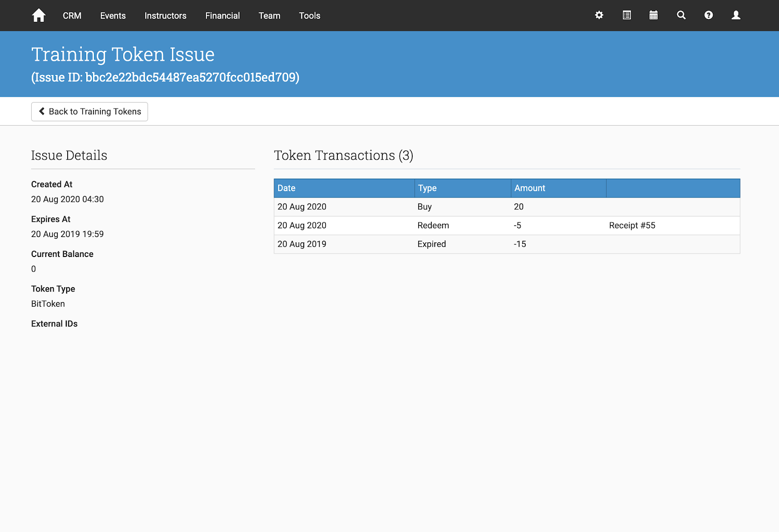Click the Token Transactions (3) heading
Image resolution: width=779 pixels, height=532 pixels.
coord(343,155)
